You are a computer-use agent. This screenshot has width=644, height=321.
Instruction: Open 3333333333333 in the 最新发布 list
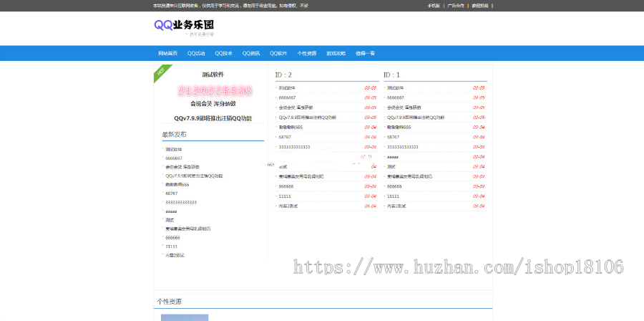pyautogui.click(x=181, y=202)
